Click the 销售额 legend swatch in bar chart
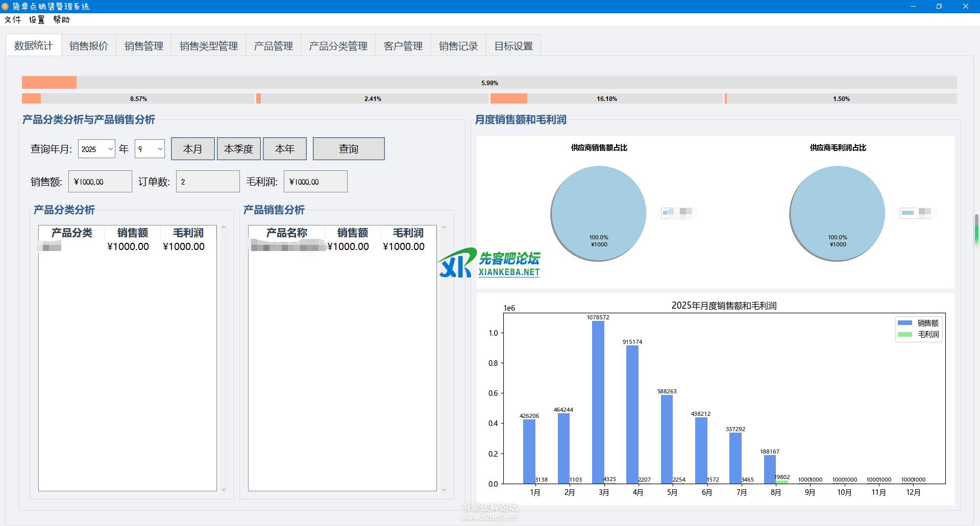980x526 pixels. click(x=904, y=323)
